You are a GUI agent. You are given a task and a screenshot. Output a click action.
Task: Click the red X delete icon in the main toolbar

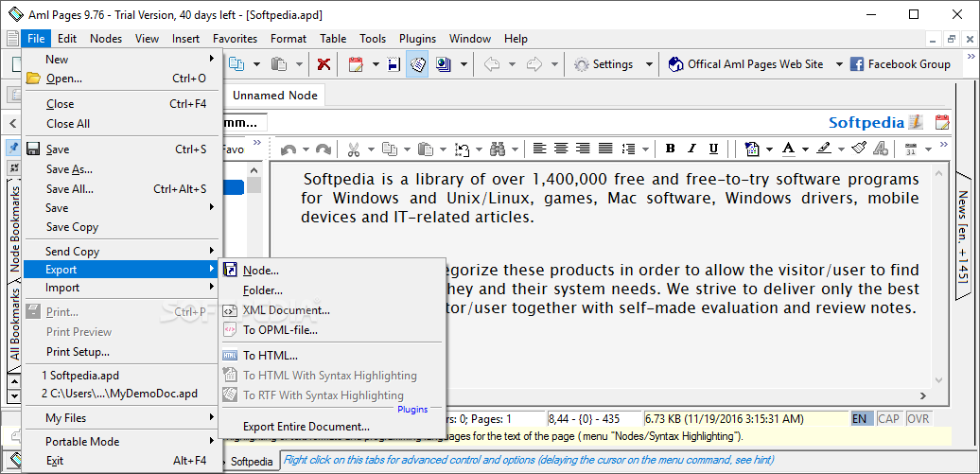tap(324, 64)
